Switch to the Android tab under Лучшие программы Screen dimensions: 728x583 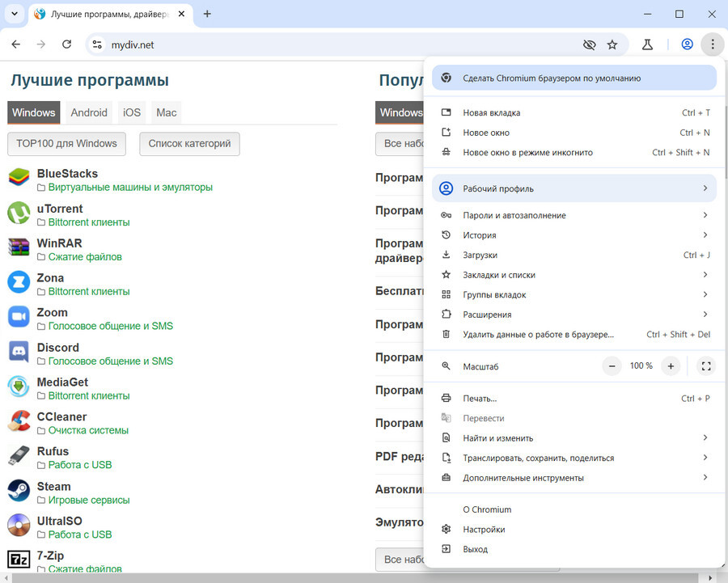tap(89, 112)
